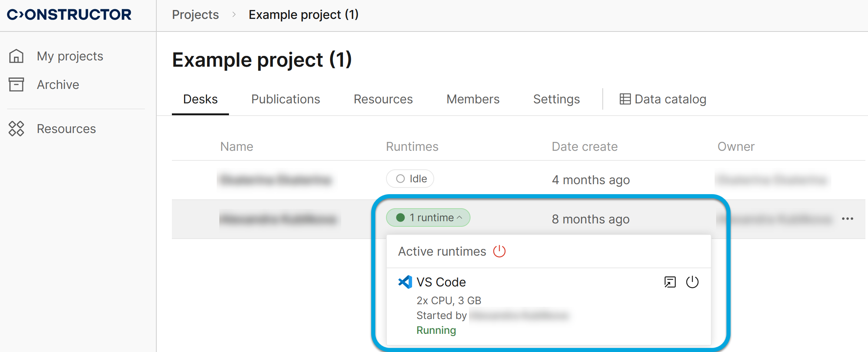Shut down the VS Code runtime
The image size is (868, 352).
tap(692, 282)
